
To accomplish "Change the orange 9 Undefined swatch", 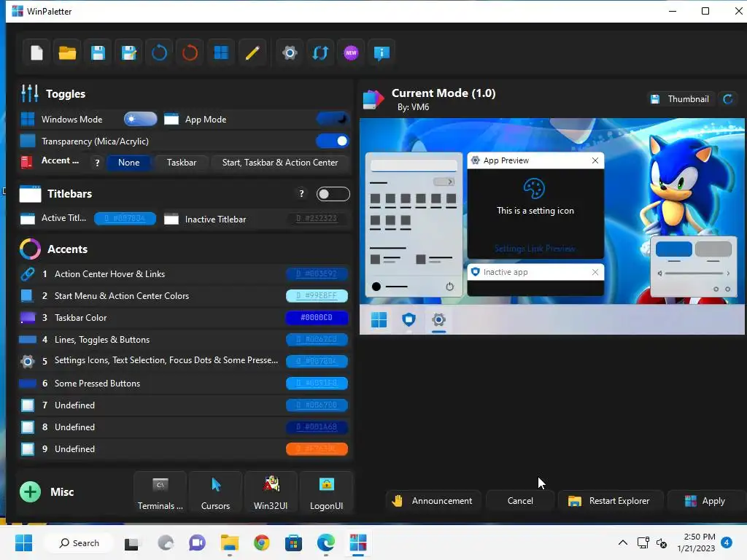I will tap(317, 449).
